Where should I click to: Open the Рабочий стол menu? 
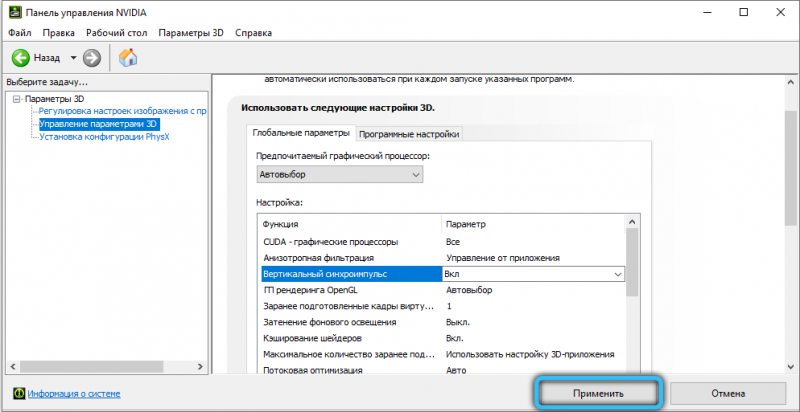click(117, 33)
